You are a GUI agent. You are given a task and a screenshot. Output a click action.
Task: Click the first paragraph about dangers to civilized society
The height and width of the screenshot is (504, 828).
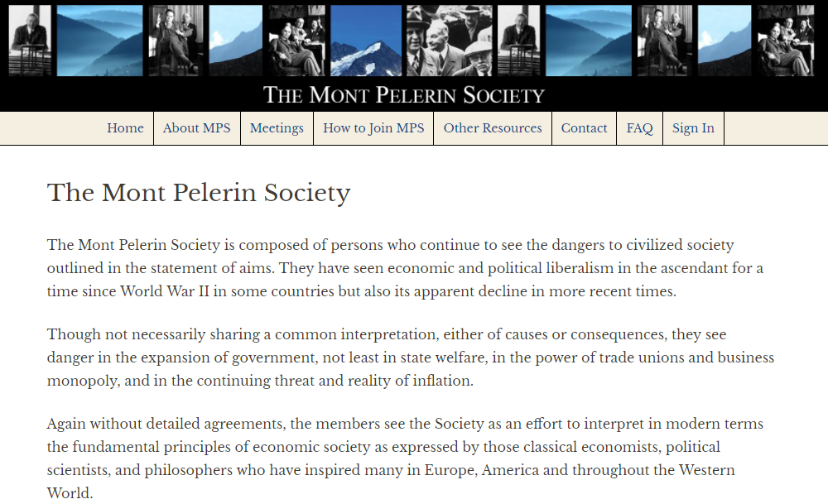tap(405, 268)
